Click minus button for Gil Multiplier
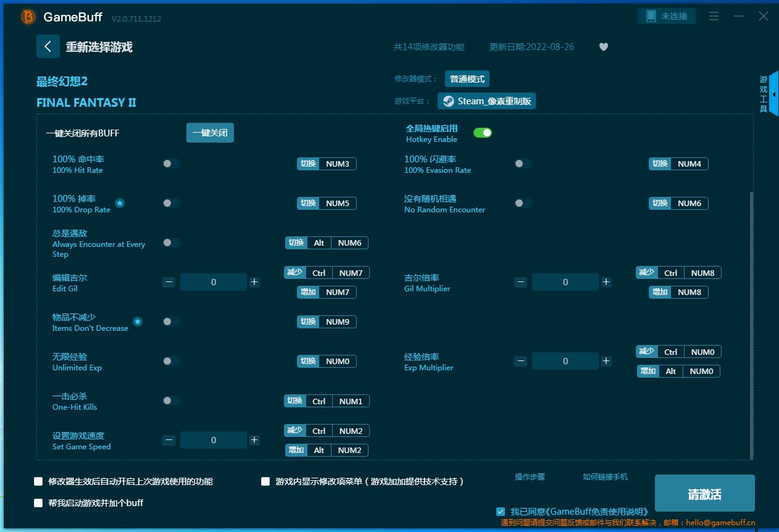 pyautogui.click(x=521, y=282)
